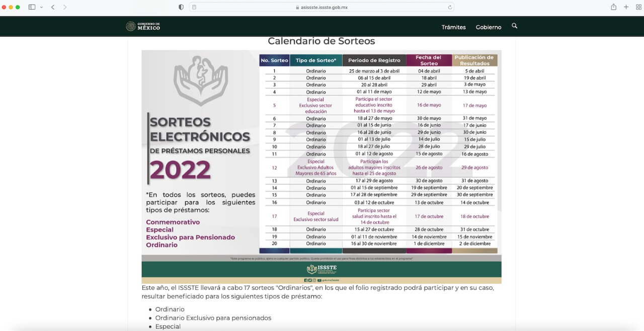This screenshot has width=644, height=331.
Task: Click the "16 de mayo" date cell
Action: pos(429,105)
